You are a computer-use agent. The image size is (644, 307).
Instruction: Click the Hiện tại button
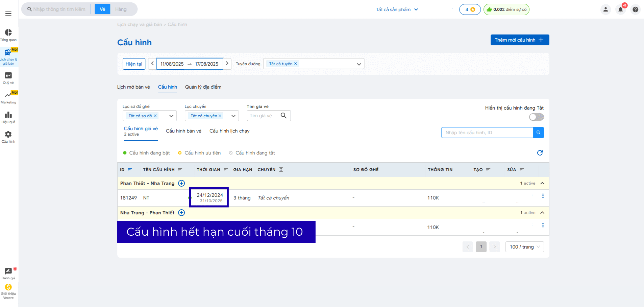134,64
